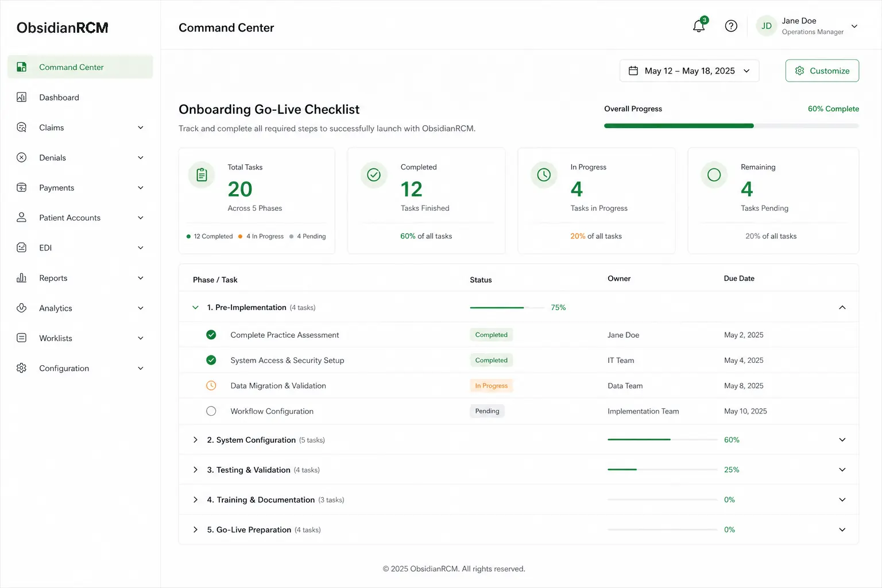
Task: Click the Remaining circle card icon
Action: [714, 175]
